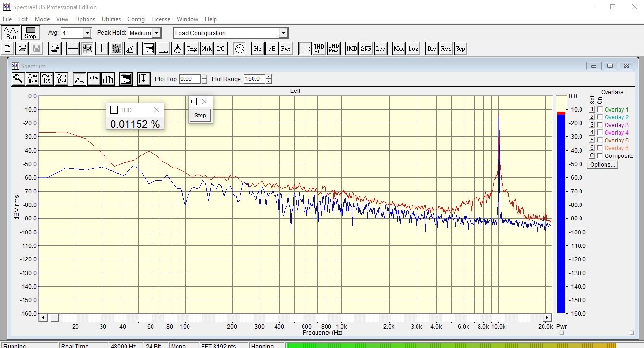Image resolution: width=644 pixels, height=348 pixels.
Task: Open the IMD measurement tool
Action: (x=352, y=49)
